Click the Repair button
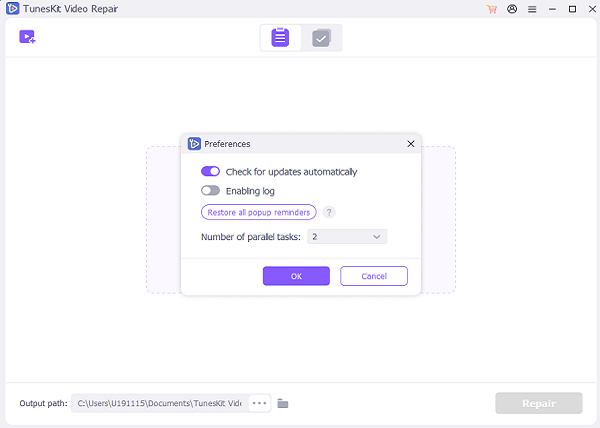 point(539,403)
